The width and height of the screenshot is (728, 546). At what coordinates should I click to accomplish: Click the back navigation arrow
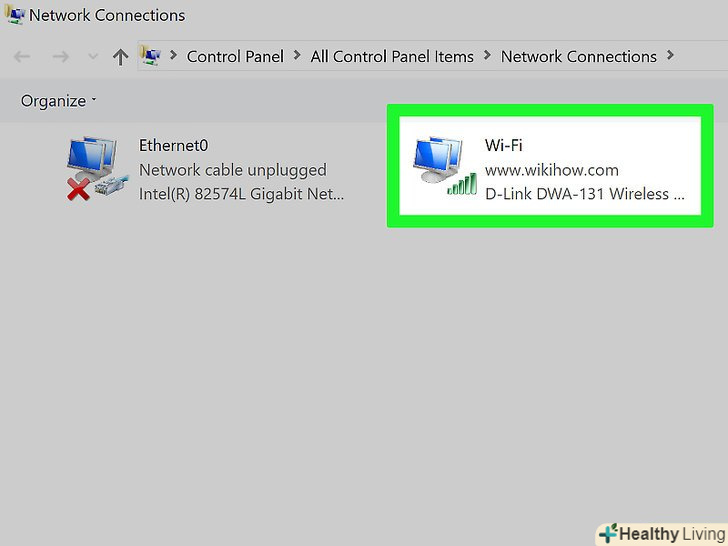pyautogui.click(x=22, y=57)
